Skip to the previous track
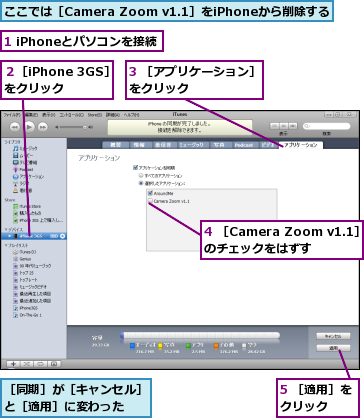 15,127
